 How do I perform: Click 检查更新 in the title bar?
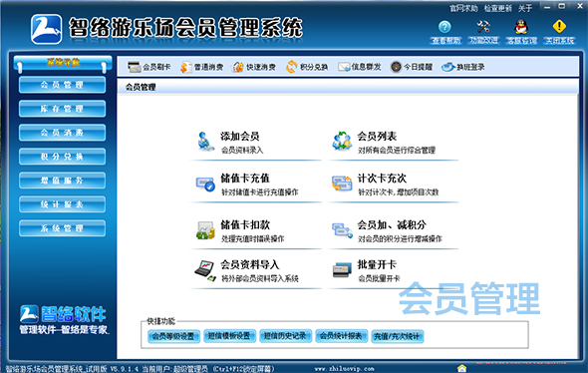tap(497, 8)
